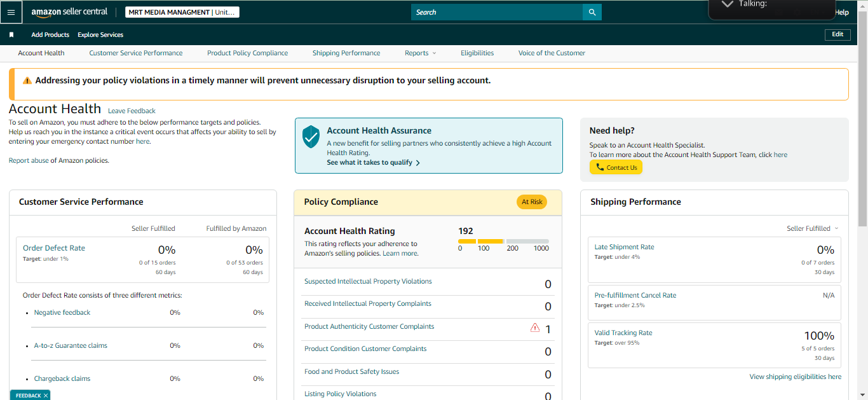Click the search magnifier button

pos(592,12)
